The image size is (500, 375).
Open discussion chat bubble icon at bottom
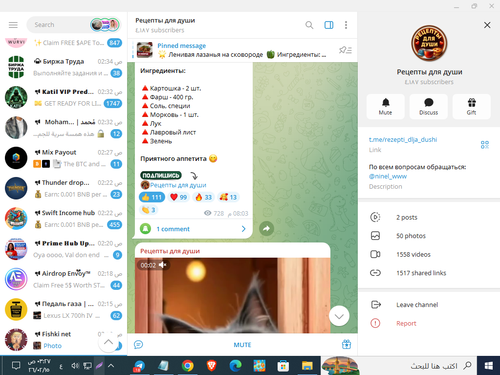(138, 345)
